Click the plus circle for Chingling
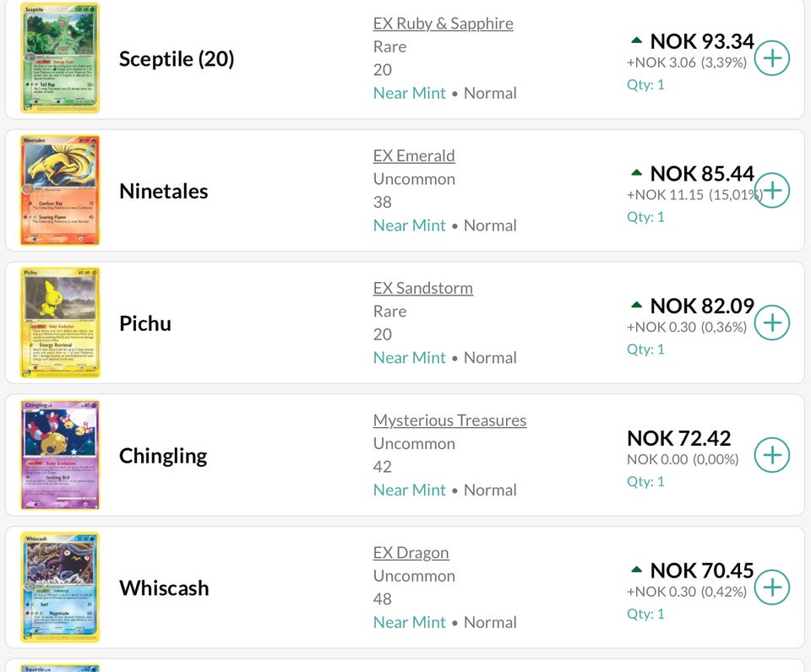Viewport: 811px width, 672px height. pyautogui.click(x=771, y=455)
